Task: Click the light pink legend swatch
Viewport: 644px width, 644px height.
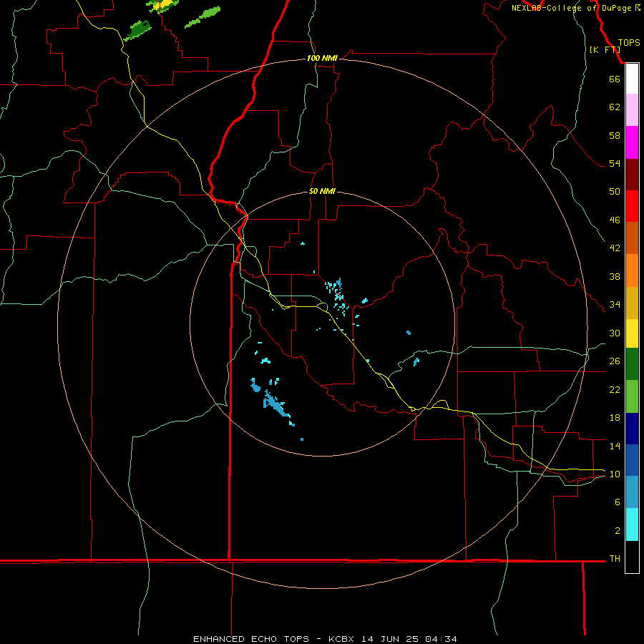Action: point(632,109)
